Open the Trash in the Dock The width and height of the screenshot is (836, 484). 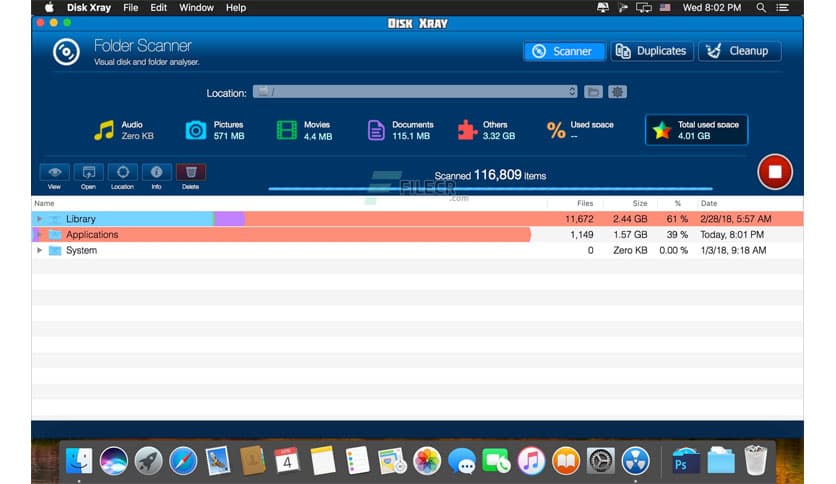click(755, 461)
